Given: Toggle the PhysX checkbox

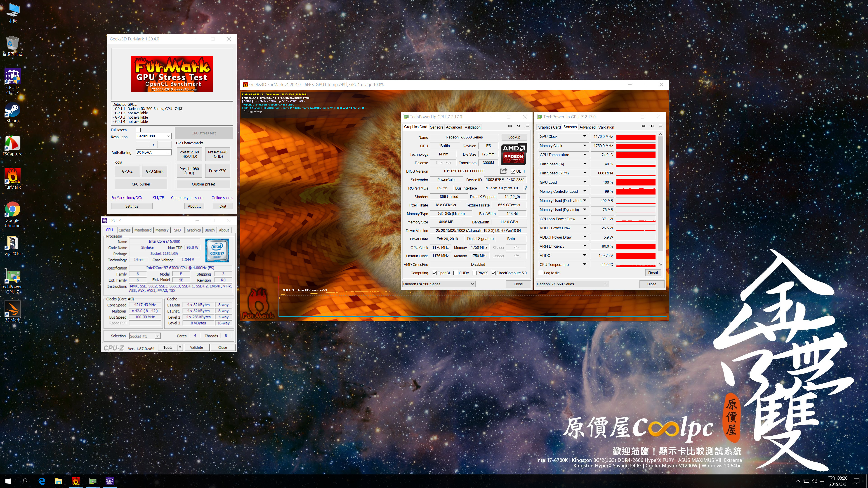Looking at the screenshot, I should click(x=474, y=273).
